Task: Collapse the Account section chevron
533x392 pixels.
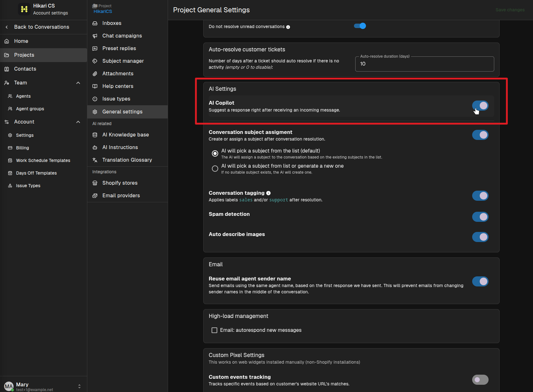Action: (x=78, y=122)
